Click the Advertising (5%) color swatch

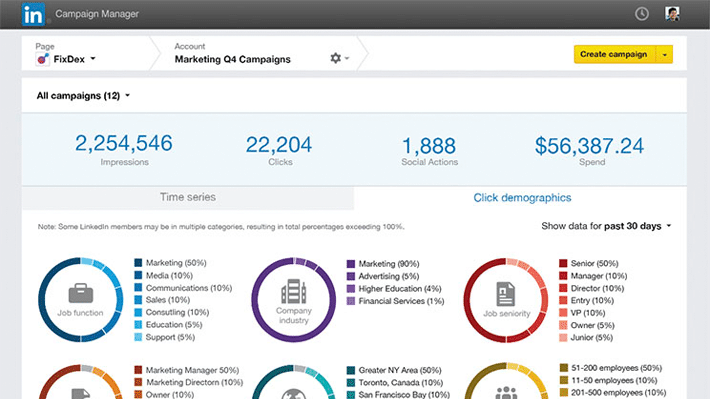[x=350, y=276]
